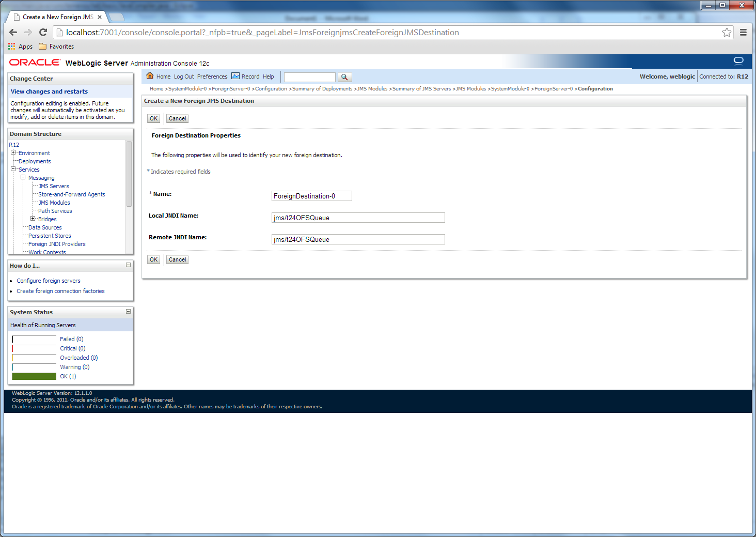Screen dimensions: 756x537
Task: Collapse the How do I panel
Action: (x=128, y=265)
